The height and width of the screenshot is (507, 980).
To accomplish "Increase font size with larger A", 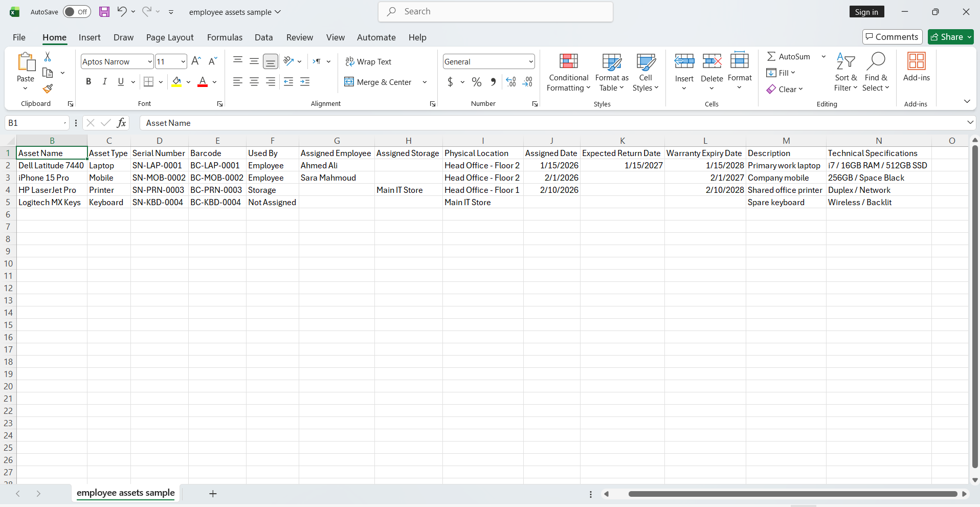I will tap(196, 61).
